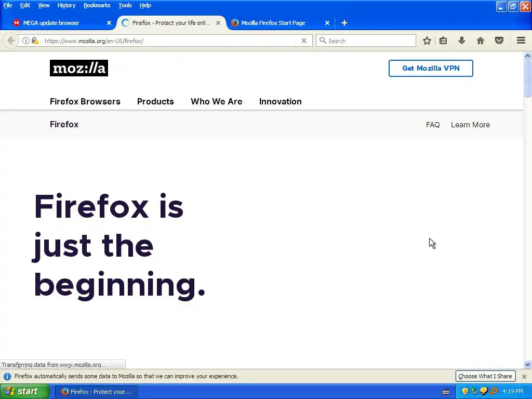Open the Windows start button

click(24, 392)
